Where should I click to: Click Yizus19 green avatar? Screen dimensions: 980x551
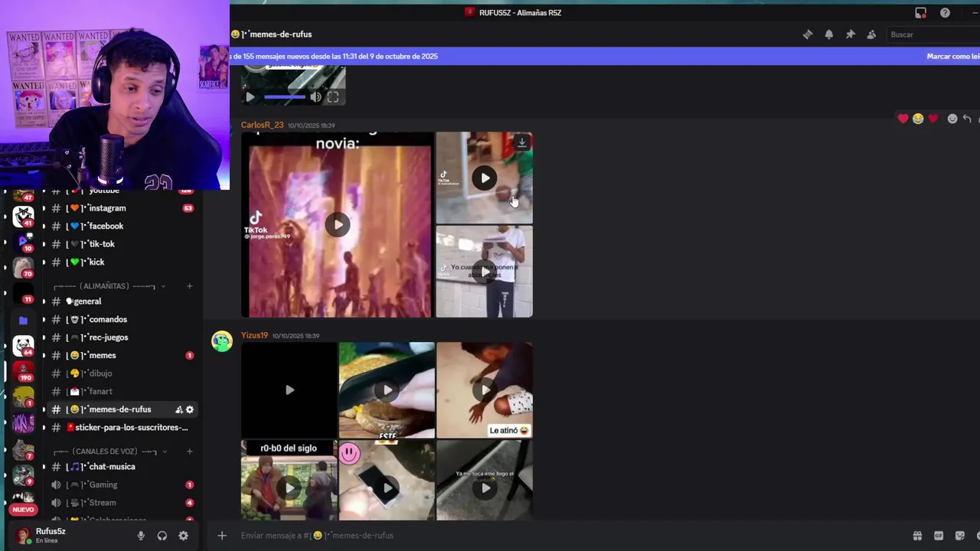222,341
